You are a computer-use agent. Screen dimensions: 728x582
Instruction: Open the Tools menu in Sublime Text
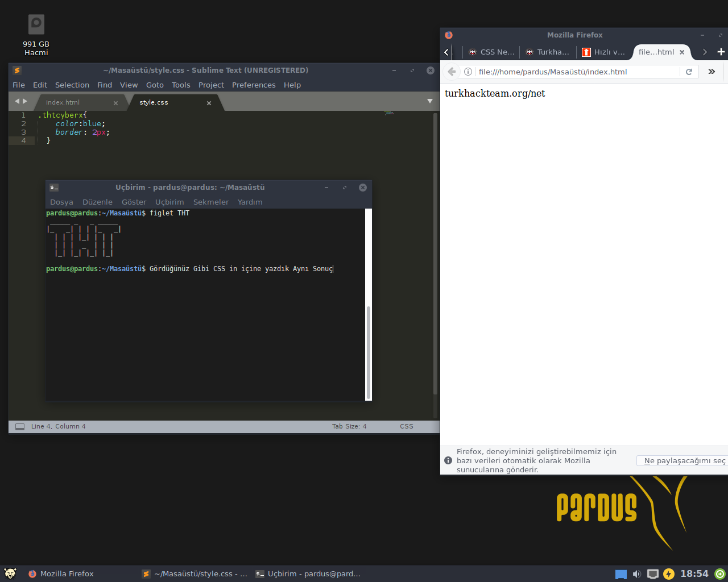point(181,85)
